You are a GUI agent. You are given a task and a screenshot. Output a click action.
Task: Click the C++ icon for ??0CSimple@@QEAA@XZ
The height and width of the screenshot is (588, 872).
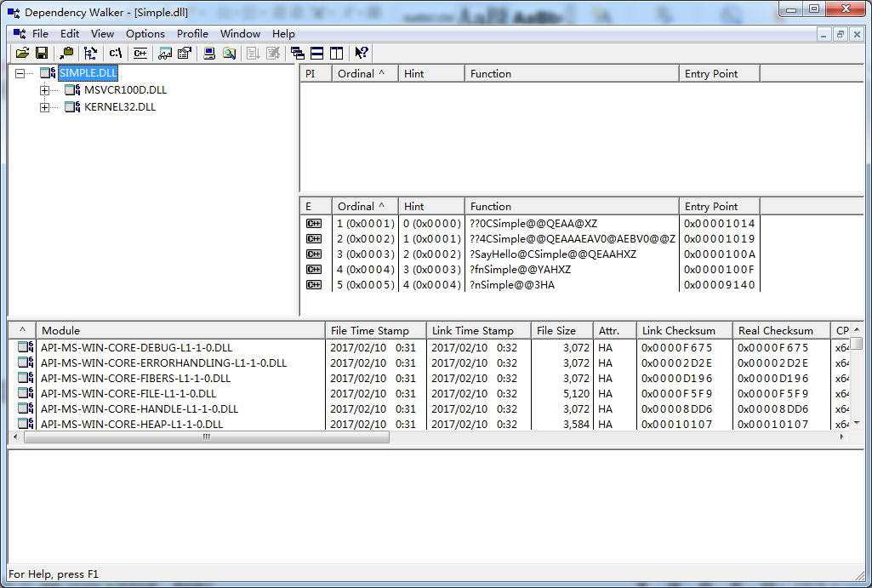point(314,224)
